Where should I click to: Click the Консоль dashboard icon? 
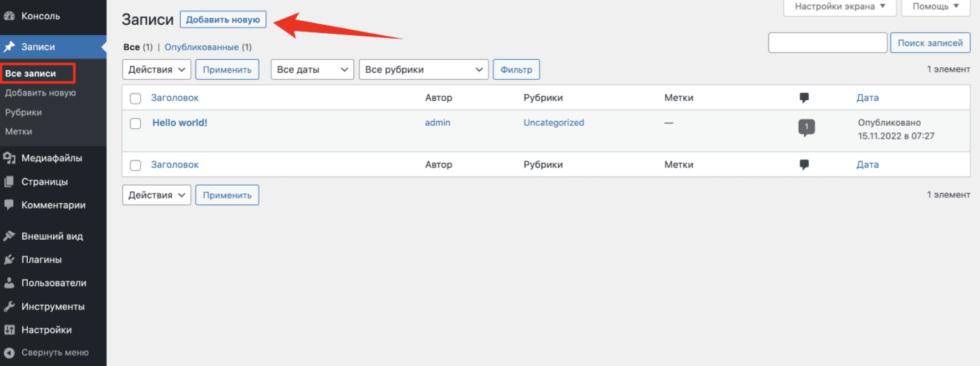coord(9,16)
